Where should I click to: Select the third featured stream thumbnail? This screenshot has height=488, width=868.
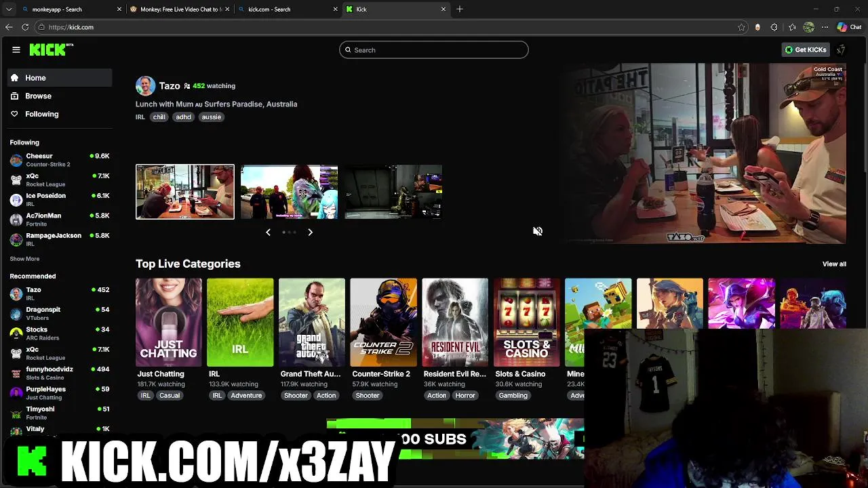coord(393,192)
